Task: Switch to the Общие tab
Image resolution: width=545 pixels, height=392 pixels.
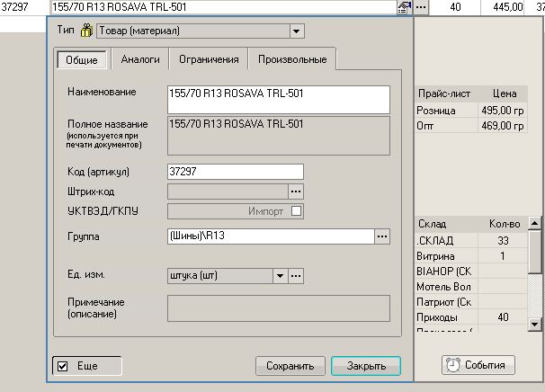Action: click(82, 59)
